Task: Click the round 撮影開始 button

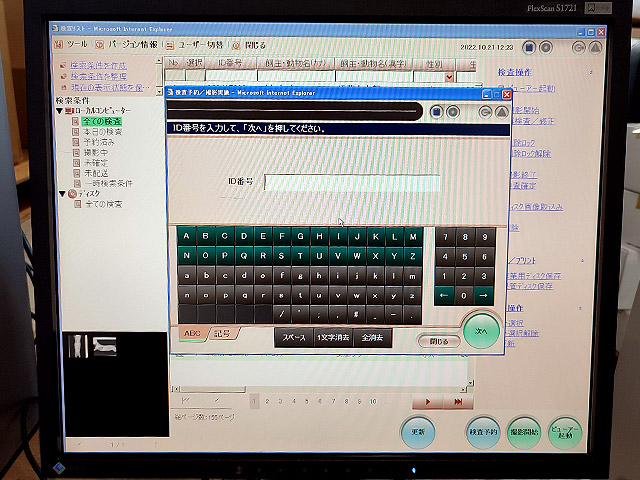Action: 524,432
